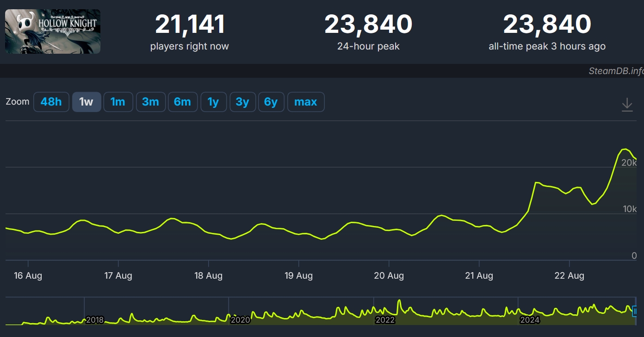Pick the 3y zoom range
The width and height of the screenshot is (644, 337).
click(x=242, y=102)
